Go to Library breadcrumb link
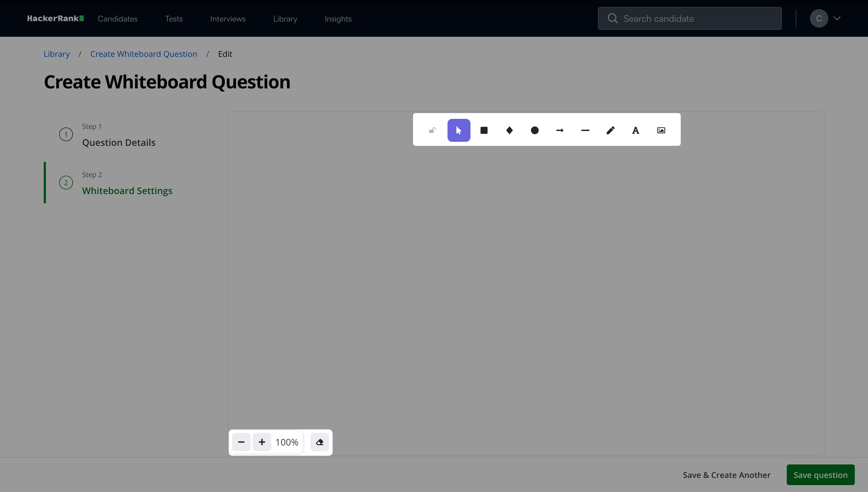Viewport: 868px width, 492px height. (57, 54)
